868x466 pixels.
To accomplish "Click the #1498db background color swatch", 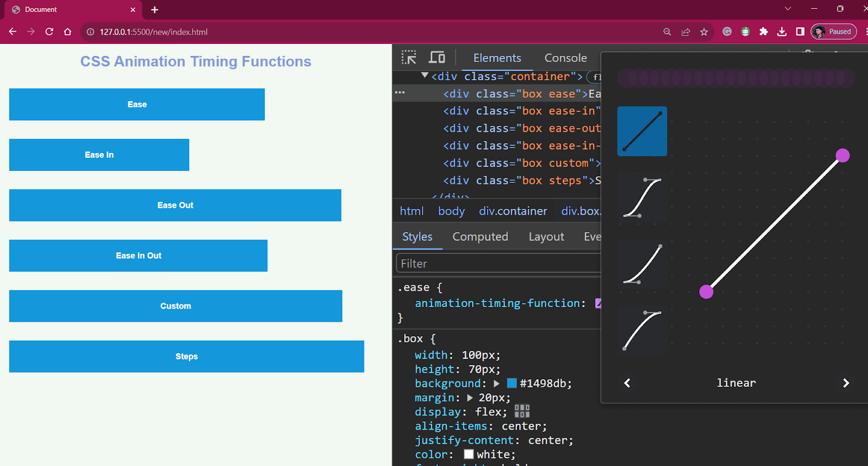I will 512,384.
